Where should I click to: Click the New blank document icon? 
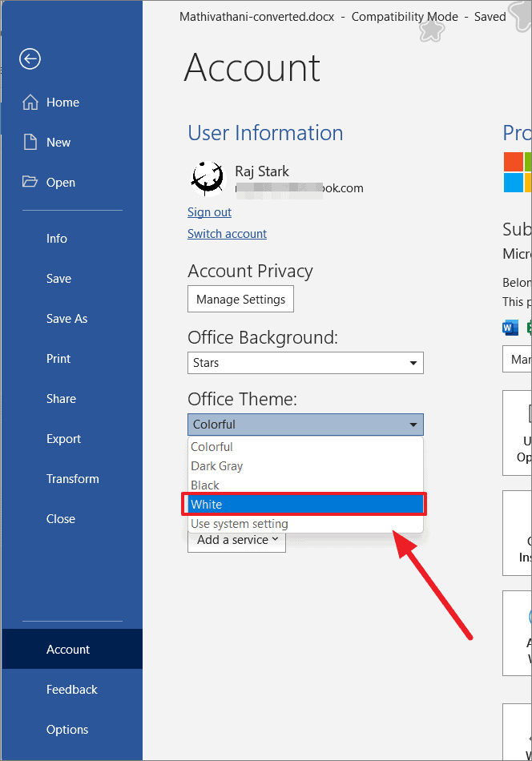coord(30,142)
